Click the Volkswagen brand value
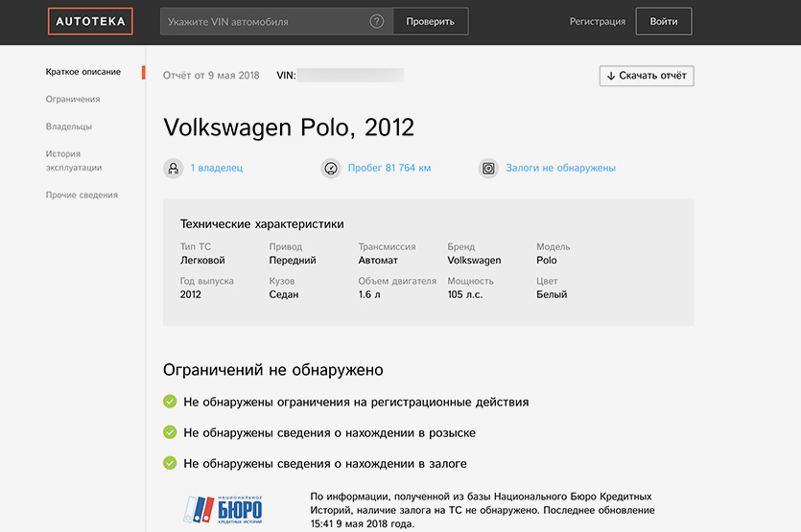Image resolution: width=801 pixels, height=532 pixels. 474,261
